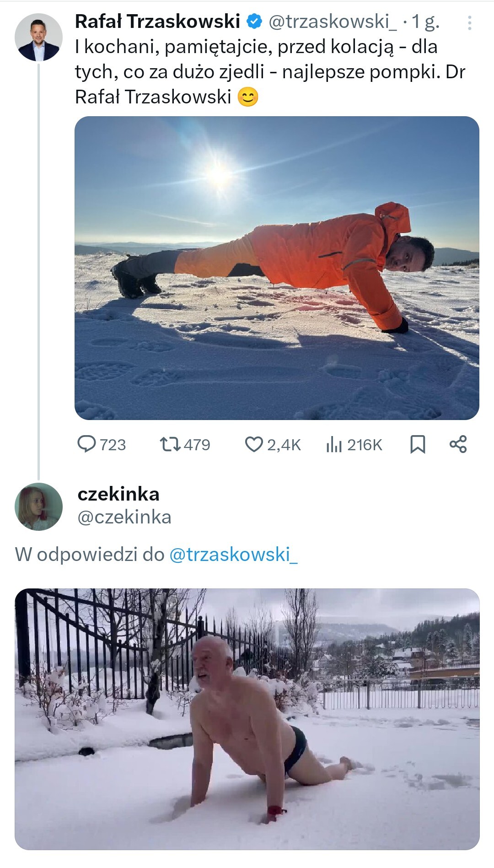Click the blue verified badge
Screen dimensions: 494x868
coord(255,21)
